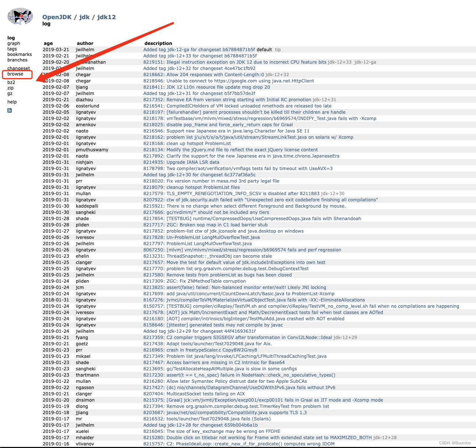Open 'Added tag jdk-12-ga for changeset b67884871b5f'
The image size is (476, 448).
tap(199, 50)
